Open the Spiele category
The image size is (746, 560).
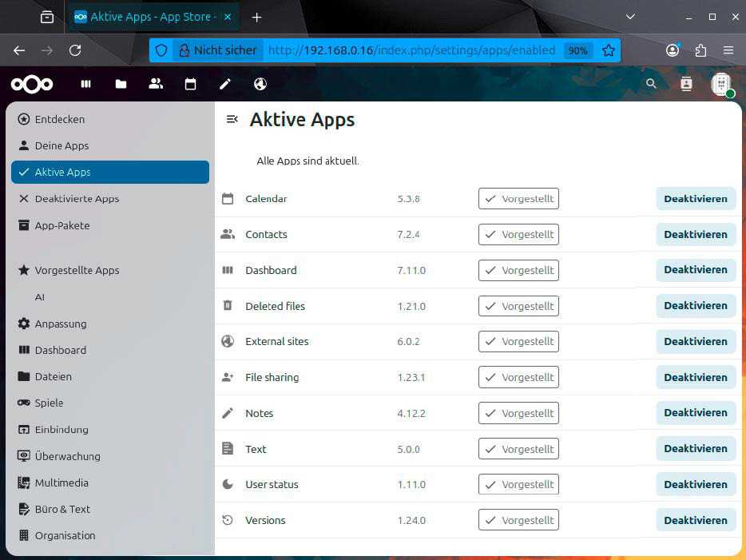click(x=110, y=403)
